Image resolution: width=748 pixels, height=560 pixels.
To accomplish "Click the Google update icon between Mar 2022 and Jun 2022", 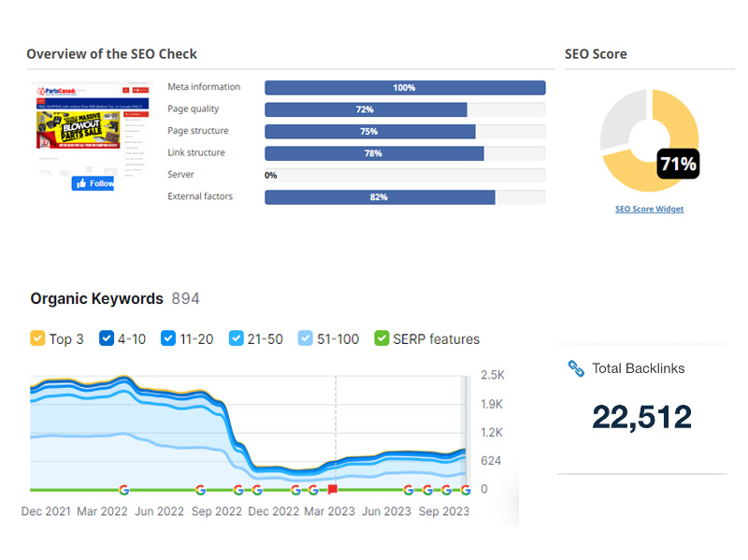I will 124,489.
